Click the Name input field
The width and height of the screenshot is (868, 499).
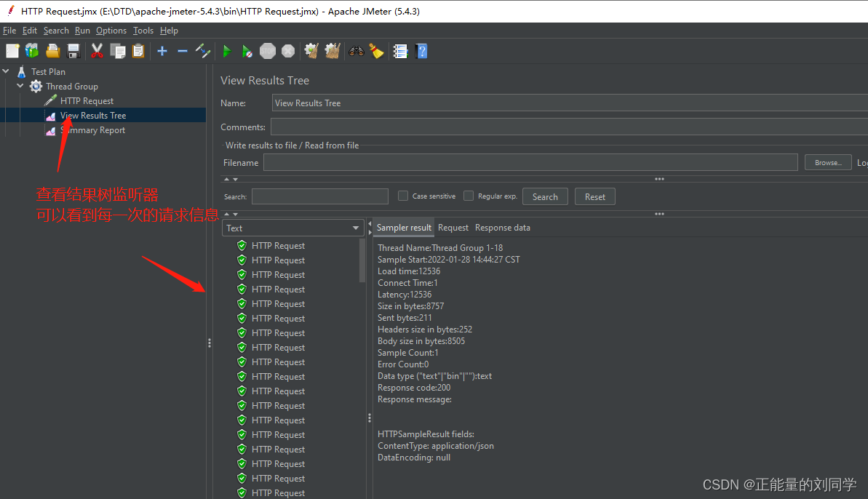pyautogui.click(x=570, y=103)
